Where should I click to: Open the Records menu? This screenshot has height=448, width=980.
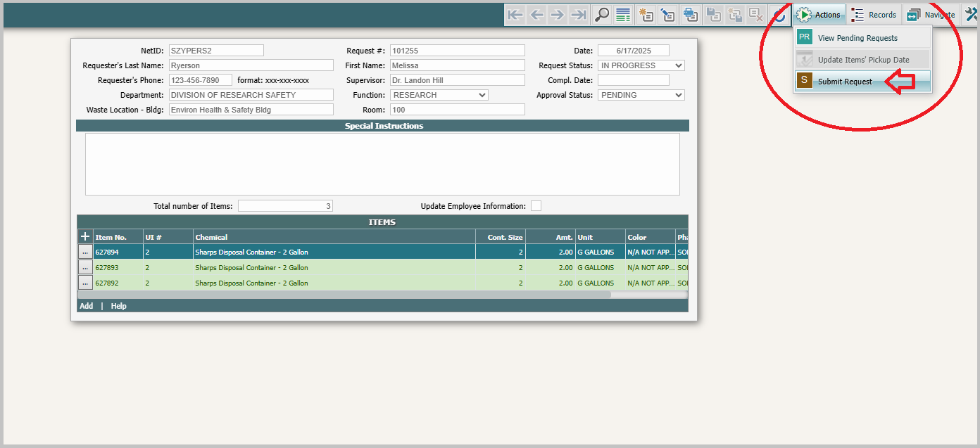(x=874, y=15)
